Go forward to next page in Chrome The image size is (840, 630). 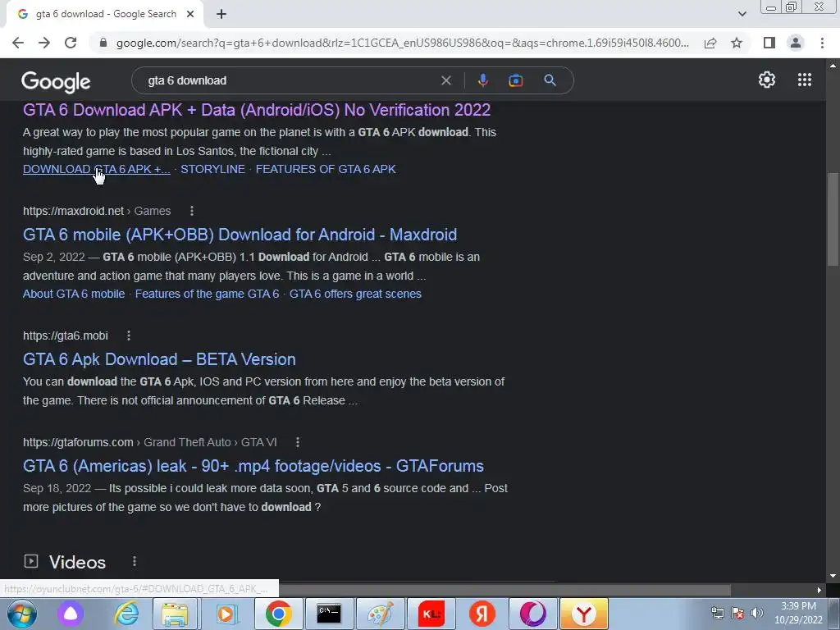[x=44, y=43]
